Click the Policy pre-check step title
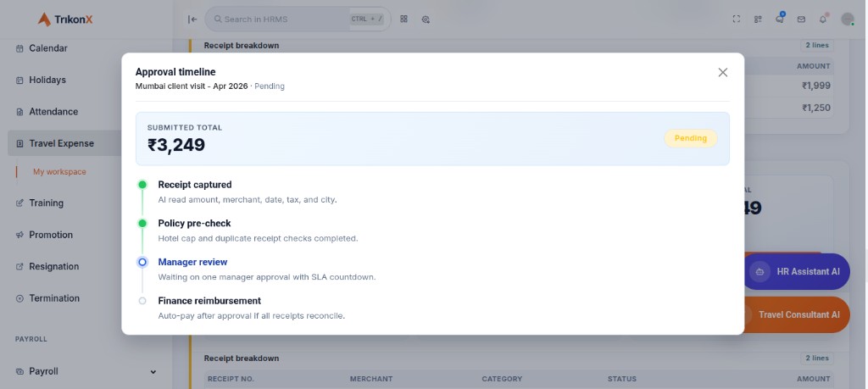This screenshot has height=389, width=868. coord(194,224)
